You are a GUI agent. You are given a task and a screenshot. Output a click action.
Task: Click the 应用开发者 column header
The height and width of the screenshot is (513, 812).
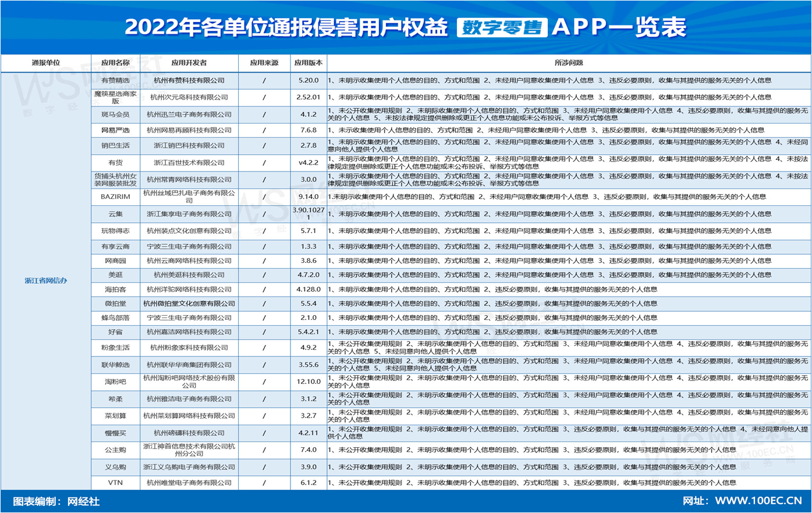coord(189,63)
